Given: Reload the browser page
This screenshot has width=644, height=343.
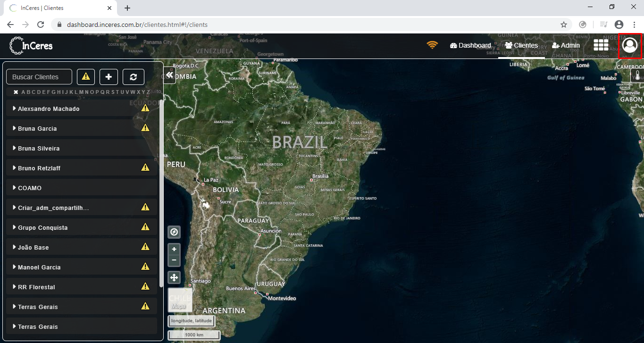Looking at the screenshot, I should tap(41, 25).
